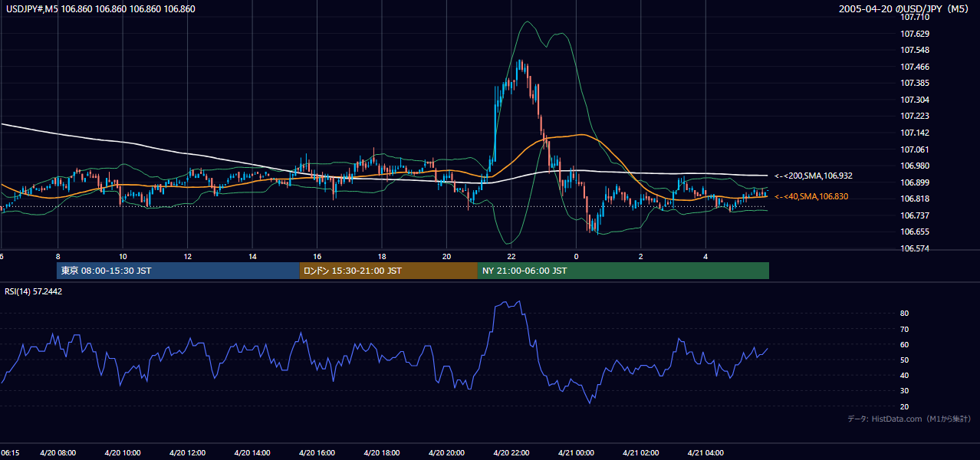Image resolution: width=980 pixels, height=460 pixels.
Task: Click the 107.304 price axis label
Action: (915, 100)
